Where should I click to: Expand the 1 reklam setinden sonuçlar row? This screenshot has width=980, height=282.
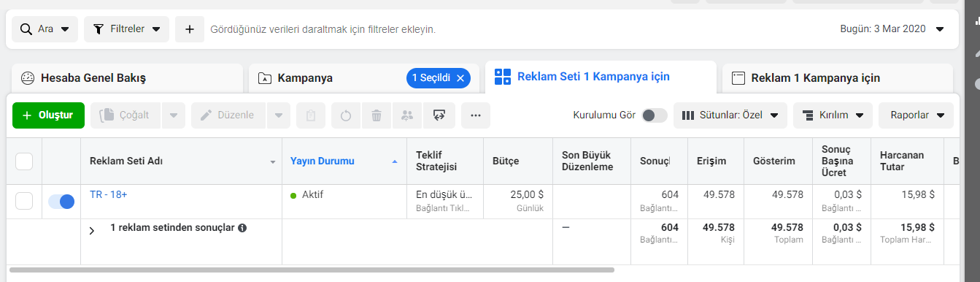tap(92, 231)
